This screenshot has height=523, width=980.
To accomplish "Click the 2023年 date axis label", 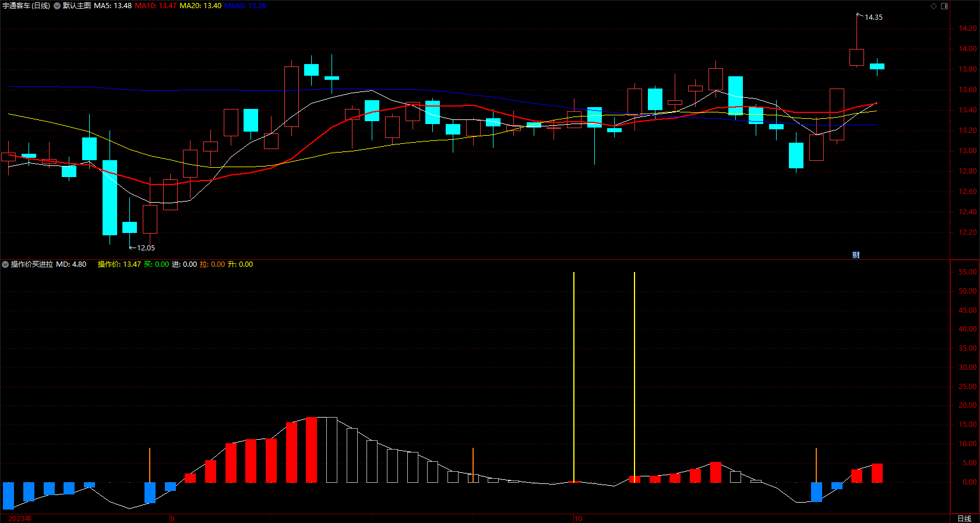I will pyautogui.click(x=20, y=518).
